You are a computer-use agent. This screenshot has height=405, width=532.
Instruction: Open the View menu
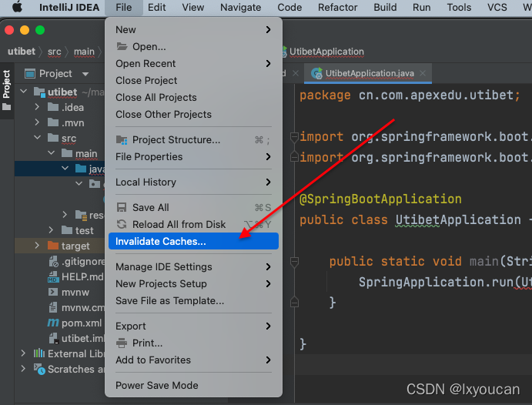(x=192, y=7)
